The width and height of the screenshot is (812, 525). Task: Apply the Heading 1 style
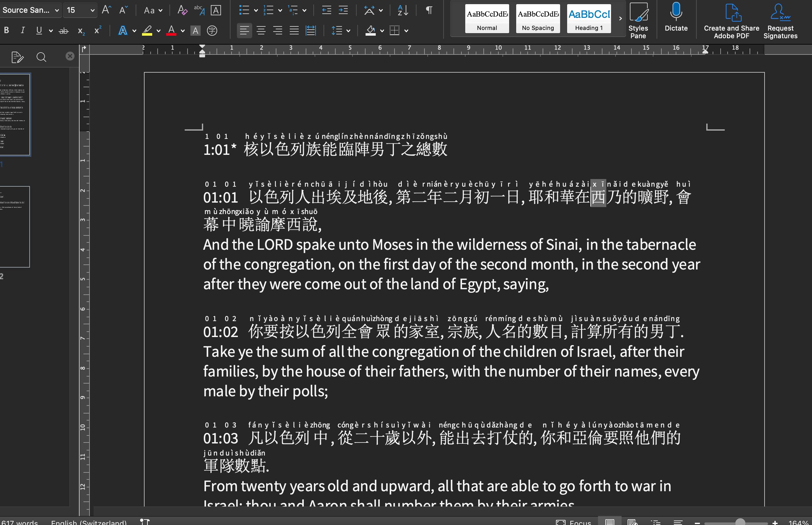click(x=589, y=18)
